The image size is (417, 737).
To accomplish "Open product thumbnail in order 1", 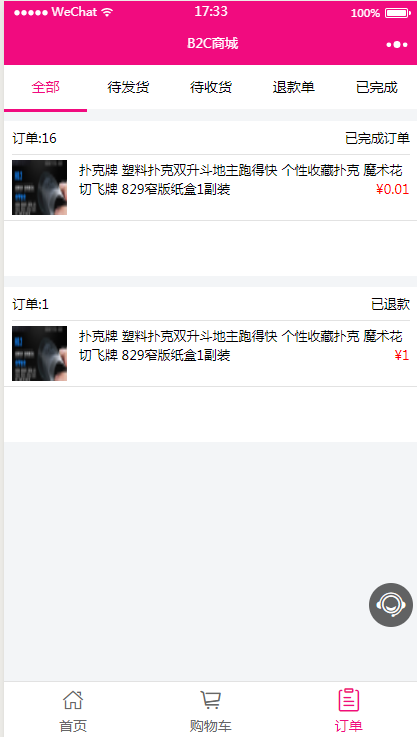I will point(39,353).
